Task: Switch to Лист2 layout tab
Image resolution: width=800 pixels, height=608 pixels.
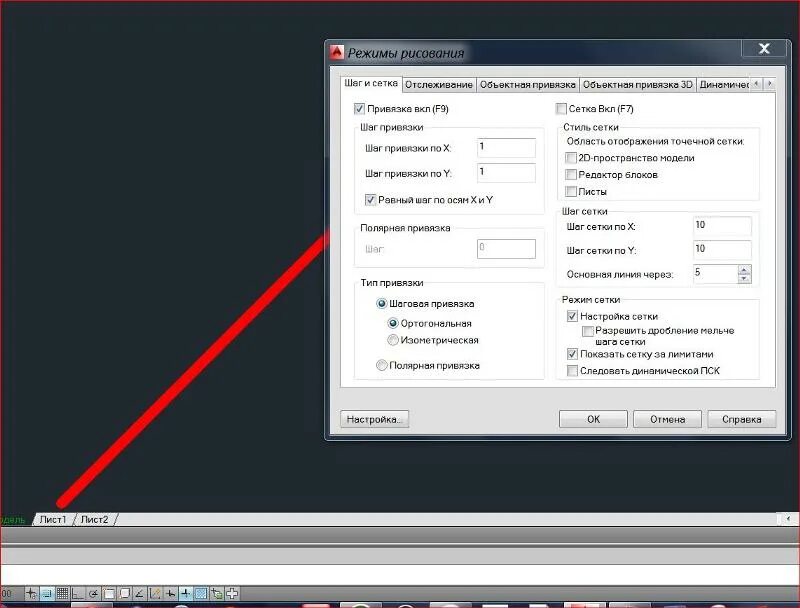Action: pos(94,519)
